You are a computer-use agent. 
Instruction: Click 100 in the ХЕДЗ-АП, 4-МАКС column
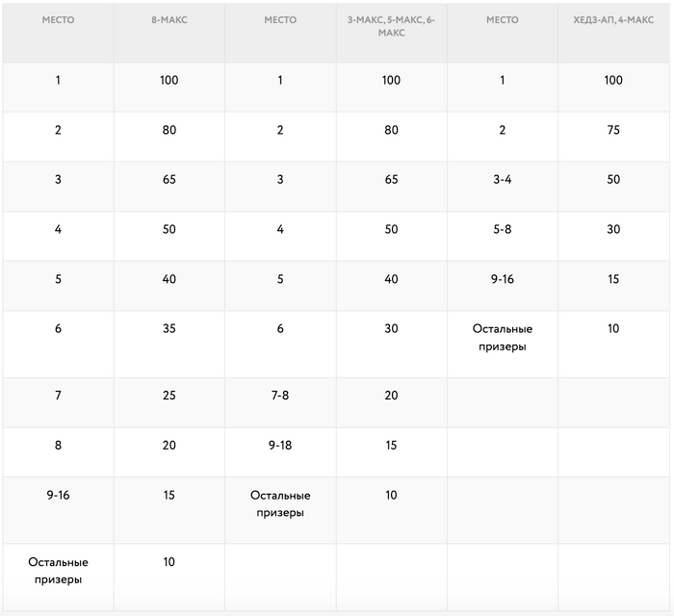coord(613,80)
